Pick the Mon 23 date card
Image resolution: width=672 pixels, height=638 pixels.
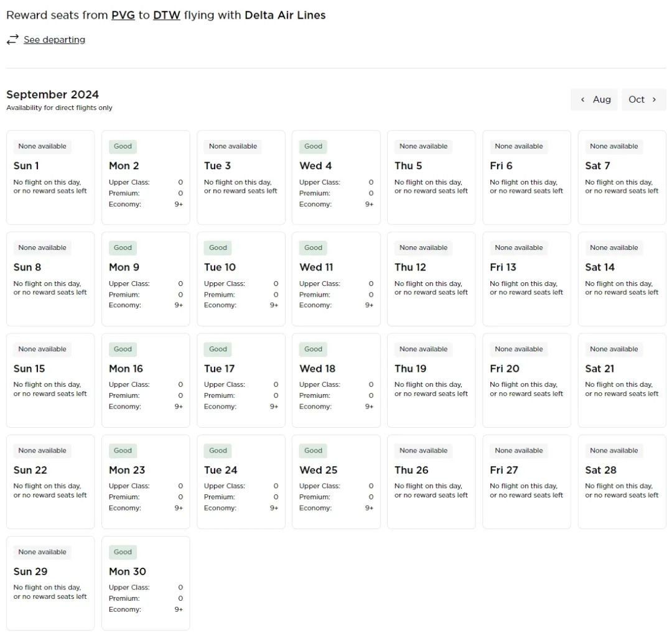[x=146, y=481]
